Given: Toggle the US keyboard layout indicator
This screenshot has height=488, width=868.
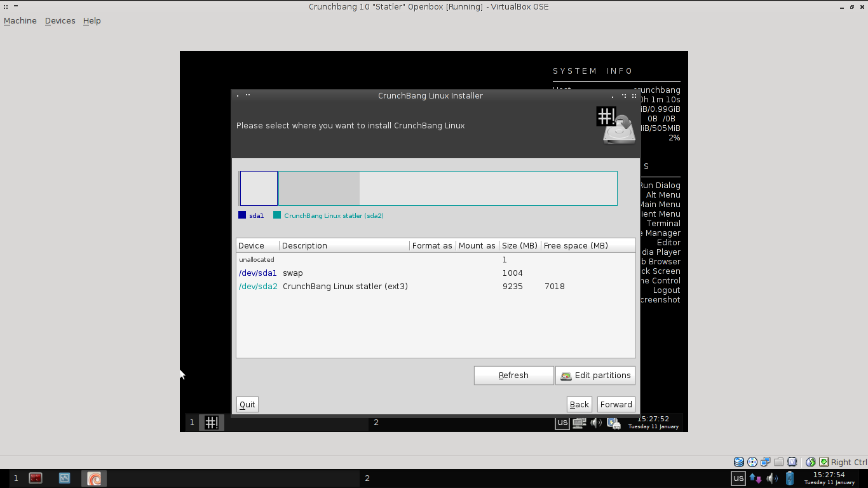Looking at the screenshot, I should [x=562, y=423].
